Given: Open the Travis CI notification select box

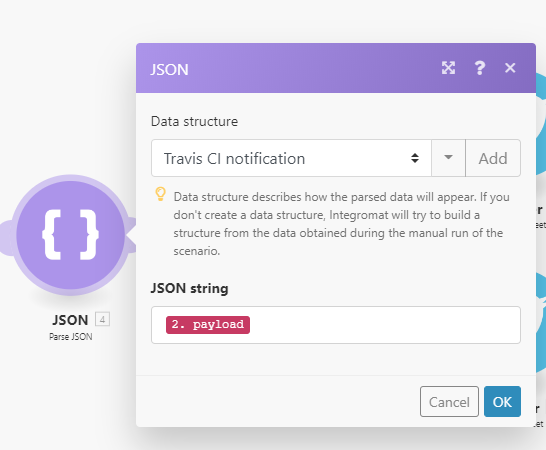Looking at the screenshot, I should [x=291, y=158].
